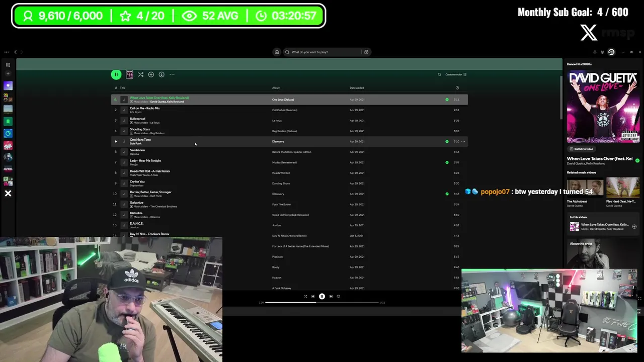Click the create playlist plus in sidebar
The width and height of the screenshot is (644, 362).
(x=8, y=73)
